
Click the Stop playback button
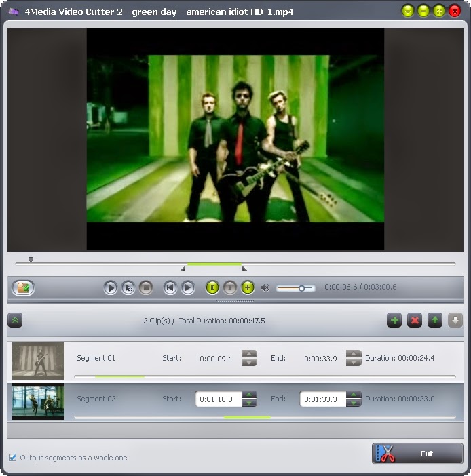pyautogui.click(x=146, y=287)
